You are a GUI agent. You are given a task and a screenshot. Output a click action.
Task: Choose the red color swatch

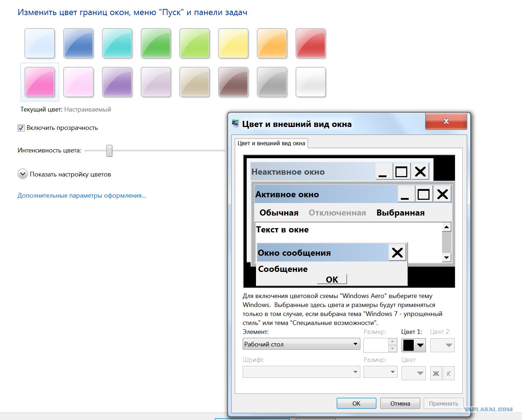(311, 43)
